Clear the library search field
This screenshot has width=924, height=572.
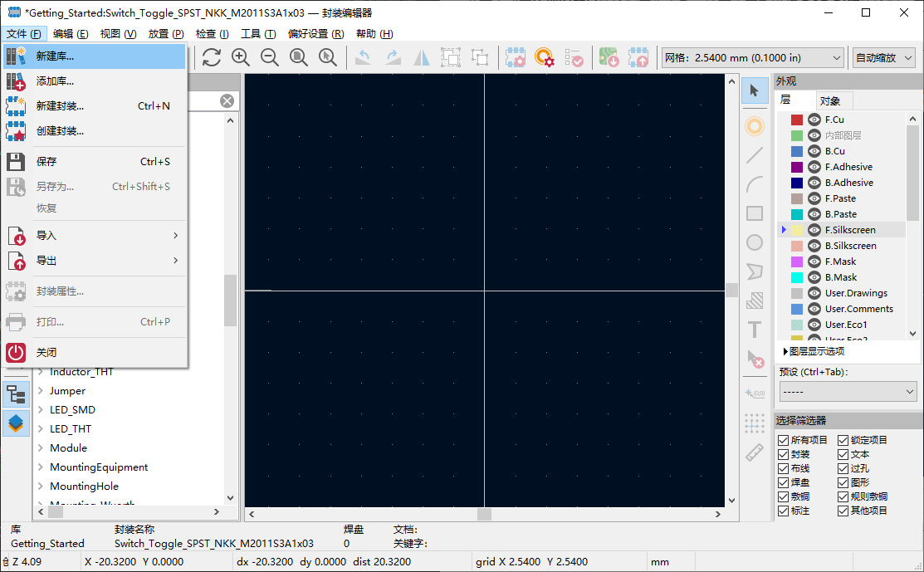tap(227, 100)
